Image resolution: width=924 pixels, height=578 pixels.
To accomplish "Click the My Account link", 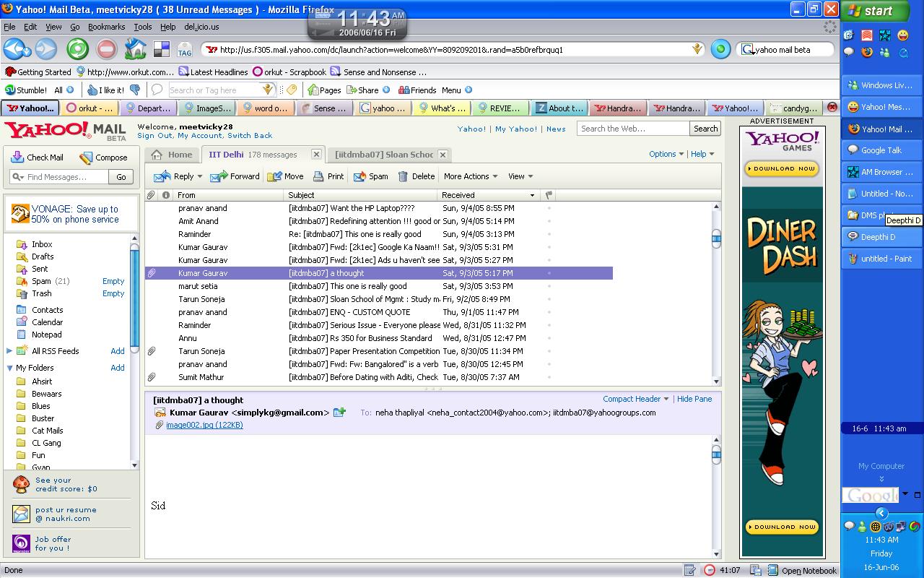I will click(x=200, y=136).
